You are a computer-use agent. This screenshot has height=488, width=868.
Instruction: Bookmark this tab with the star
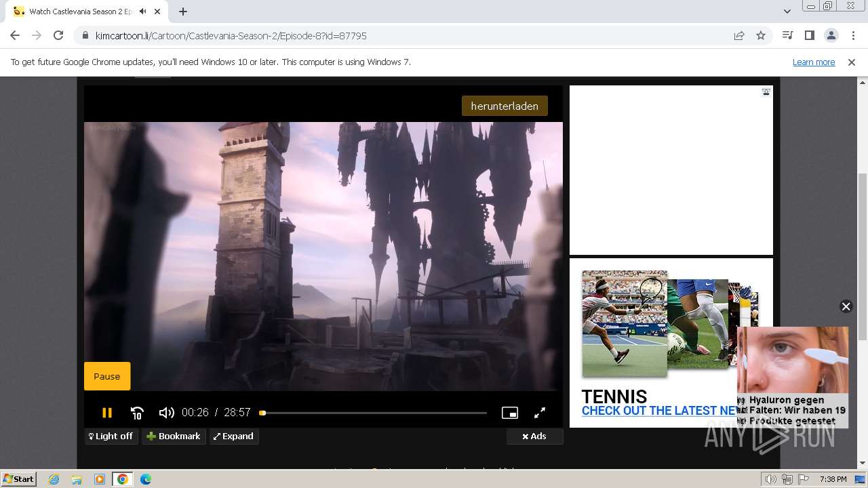pyautogui.click(x=761, y=35)
